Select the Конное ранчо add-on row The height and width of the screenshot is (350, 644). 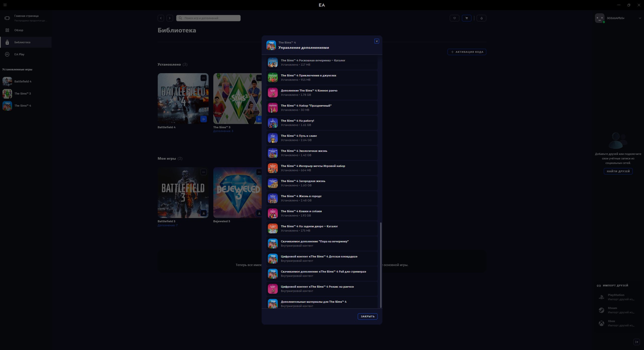[322, 93]
